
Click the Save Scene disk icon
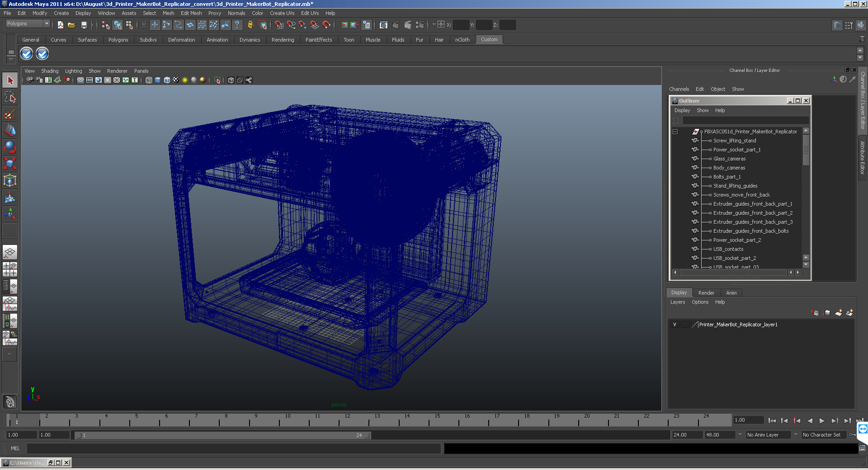pos(83,25)
